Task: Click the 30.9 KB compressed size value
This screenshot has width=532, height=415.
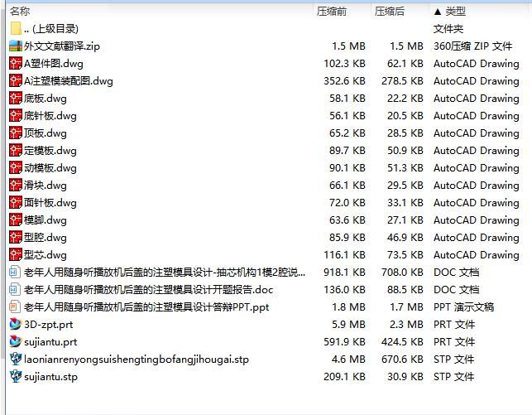Action: point(405,377)
